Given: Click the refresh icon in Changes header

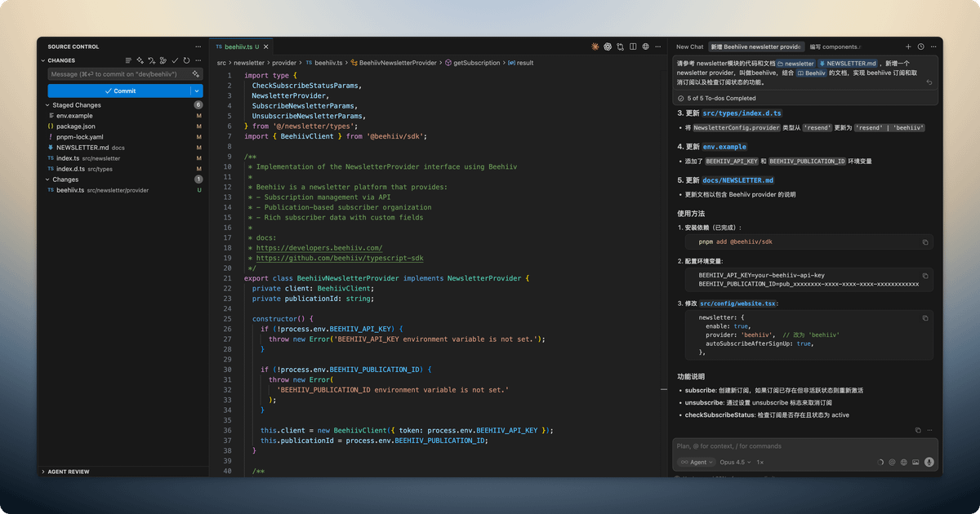Looking at the screenshot, I should coord(187,60).
